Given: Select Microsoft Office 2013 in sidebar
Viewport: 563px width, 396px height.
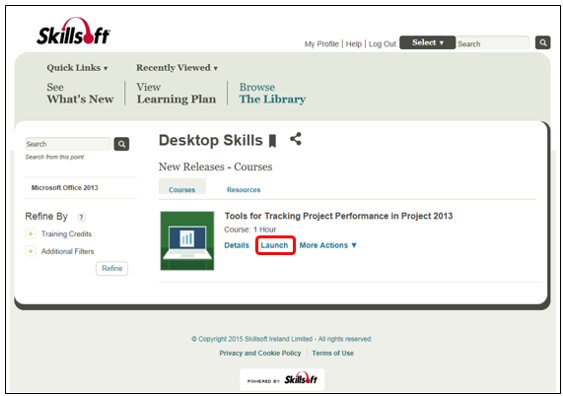Looking at the screenshot, I should pos(65,188).
